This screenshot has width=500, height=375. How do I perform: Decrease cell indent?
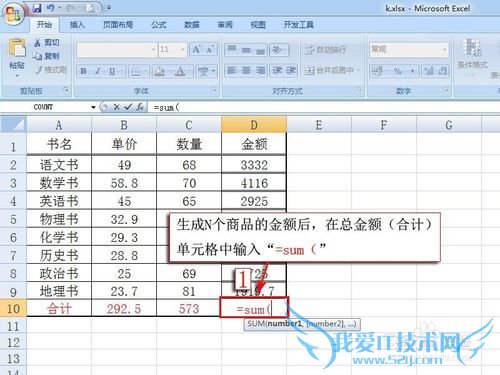[x=277, y=70]
